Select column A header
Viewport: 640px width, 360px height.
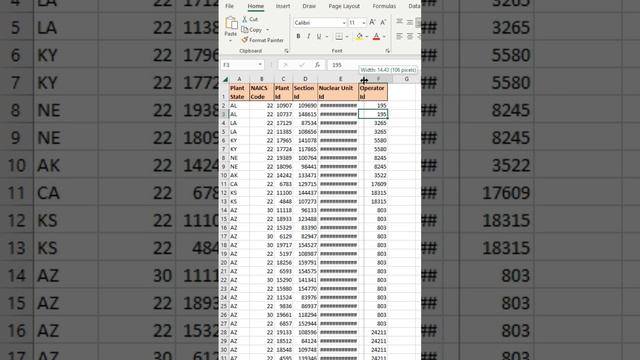239,79
